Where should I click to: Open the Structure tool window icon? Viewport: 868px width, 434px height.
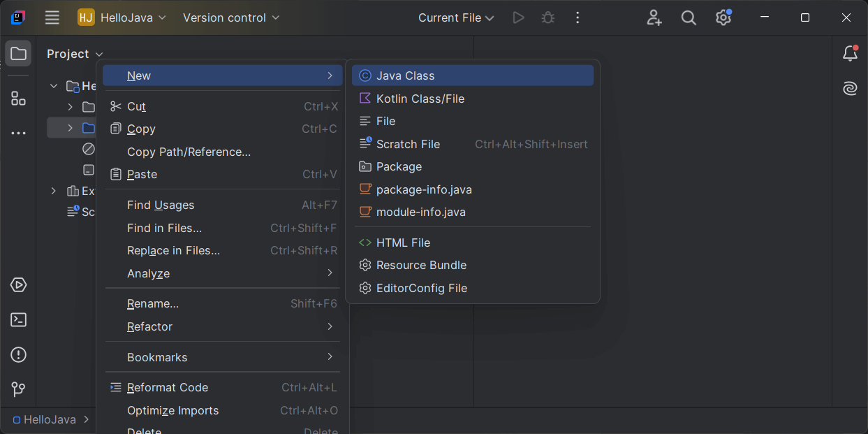(18, 99)
